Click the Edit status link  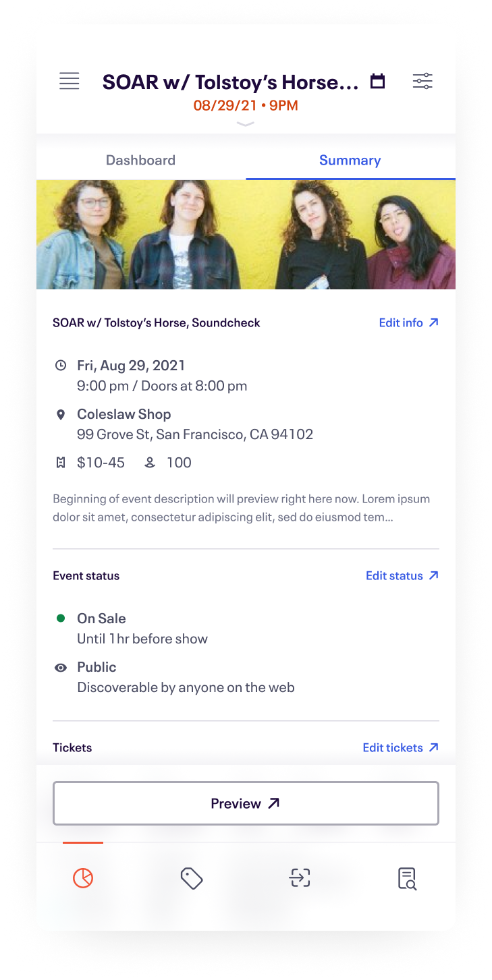tap(402, 576)
